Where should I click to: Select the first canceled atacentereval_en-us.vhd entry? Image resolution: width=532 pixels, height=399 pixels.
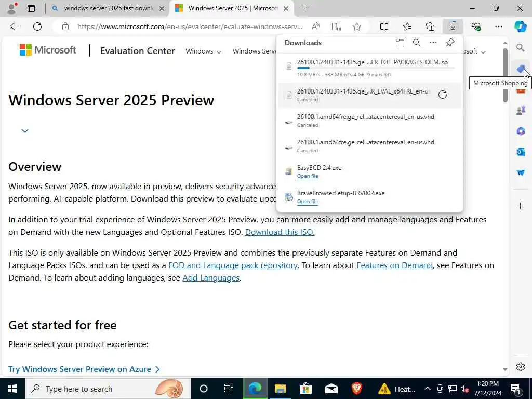(370, 121)
